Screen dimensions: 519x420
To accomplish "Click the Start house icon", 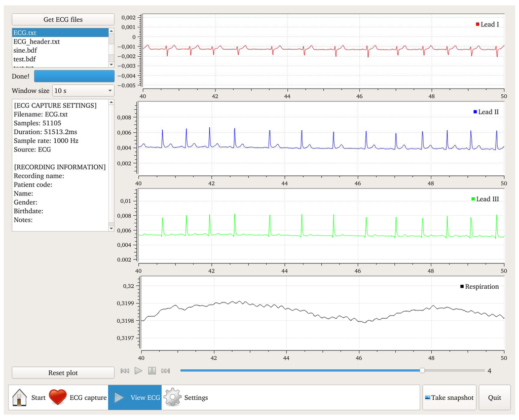I will (19, 397).
